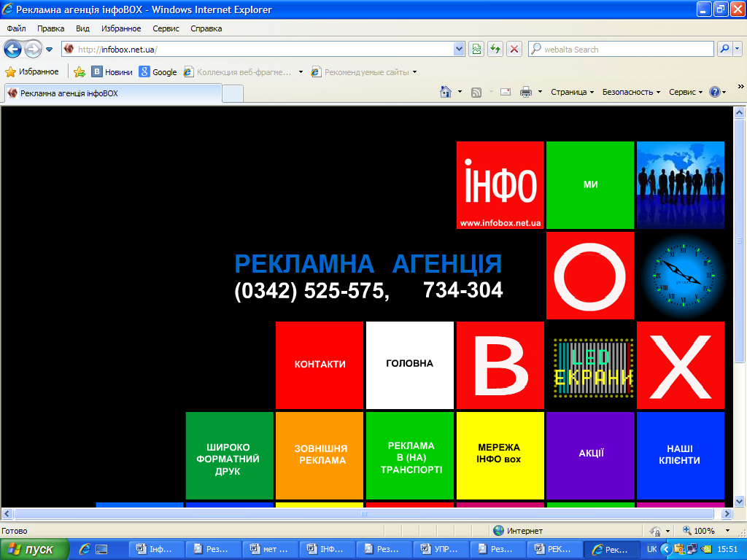Viewport: 747px width, 560px height.
Task: Click the webalta Search box
Action: (621, 49)
